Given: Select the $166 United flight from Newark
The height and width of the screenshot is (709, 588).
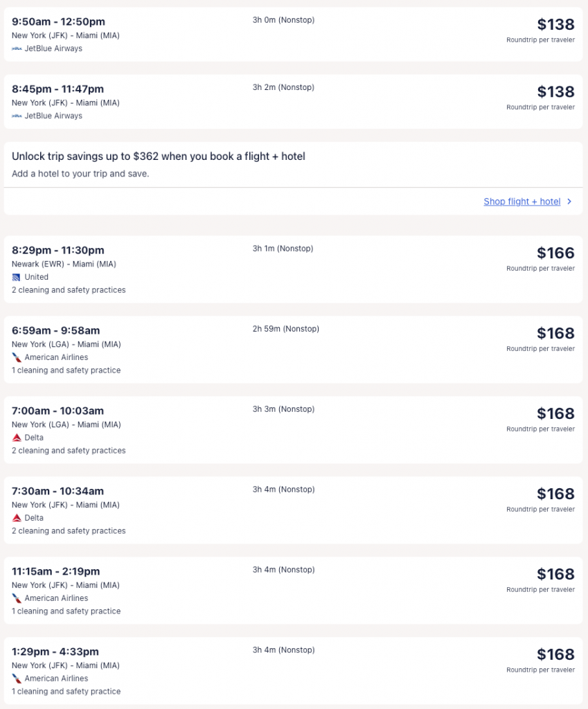Looking at the screenshot, I should pos(294,268).
